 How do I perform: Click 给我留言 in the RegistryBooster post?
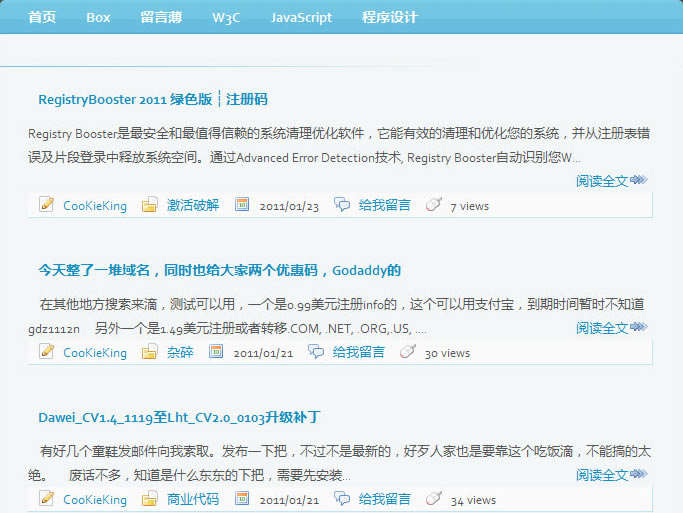[x=384, y=205]
